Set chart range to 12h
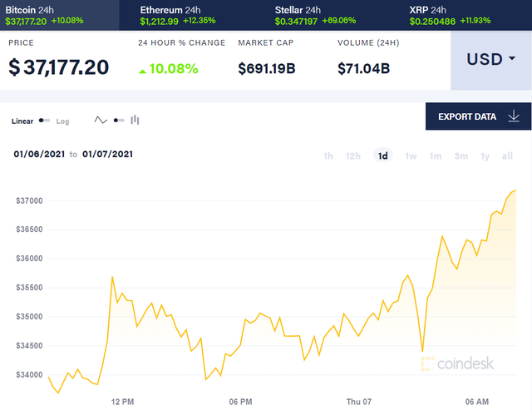The height and width of the screenshot is (415, 532). pos(353,156)
